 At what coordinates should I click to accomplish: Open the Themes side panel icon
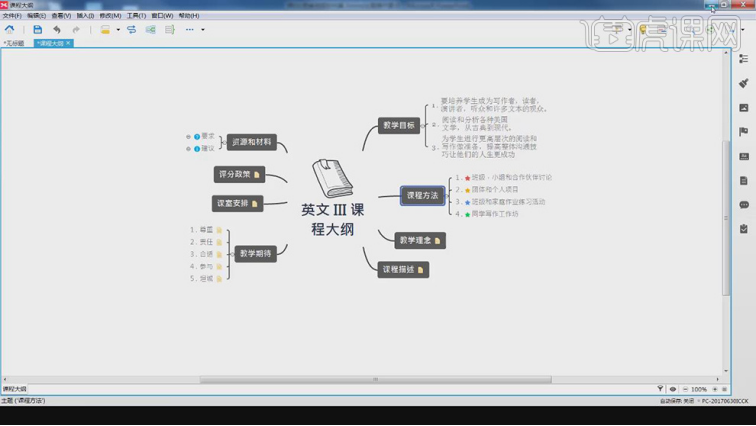743,156
